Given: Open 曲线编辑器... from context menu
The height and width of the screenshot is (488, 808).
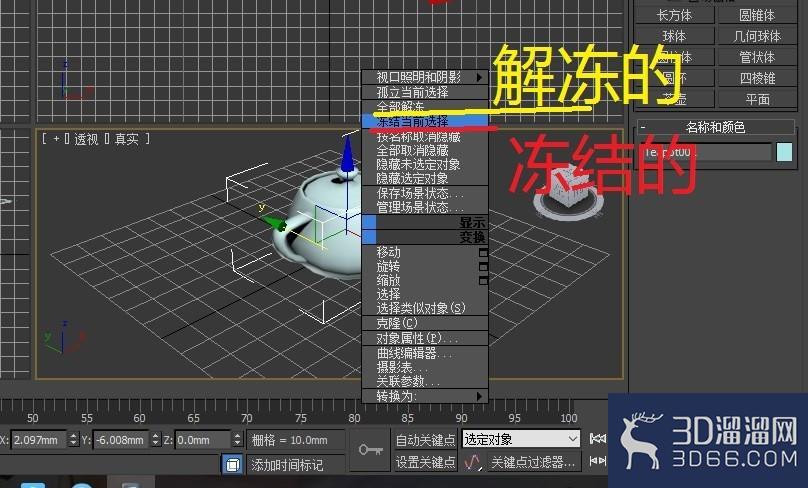Looking at the screenshot, I should (425, 353).
